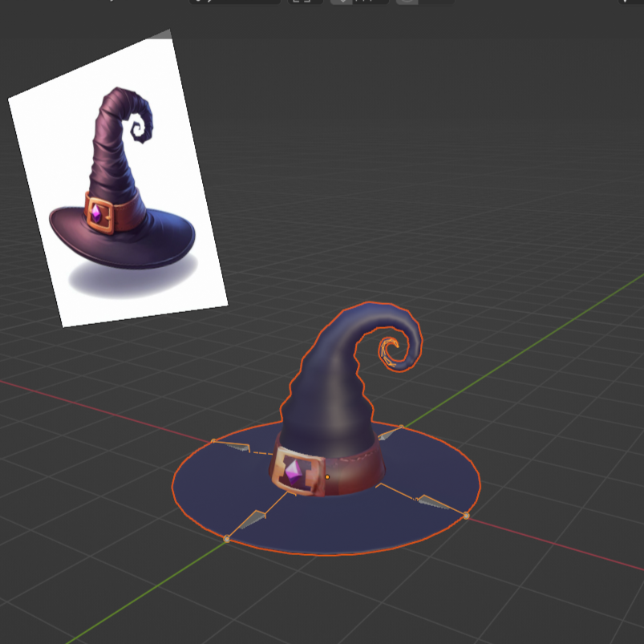Click the curled spiral tip of the 3D hat

click(389, 352)
